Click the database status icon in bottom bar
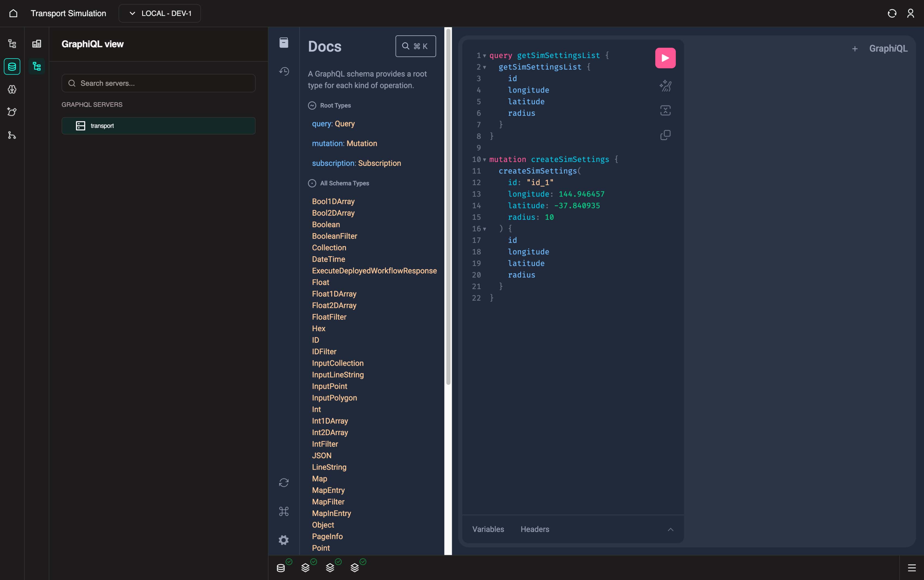924x580 pixels. [281, 568]
